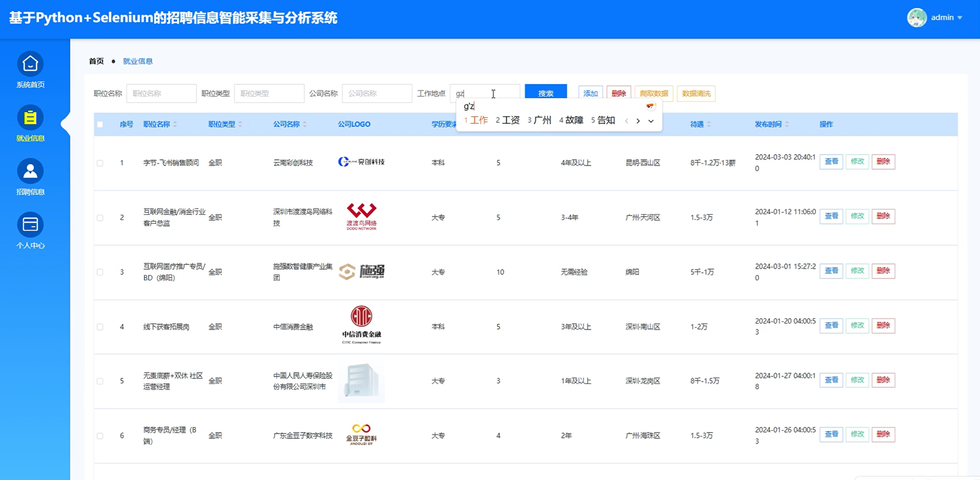Click the 搜索 search button
This screenshot has height=480, width=980.
[x=545, y=93]
